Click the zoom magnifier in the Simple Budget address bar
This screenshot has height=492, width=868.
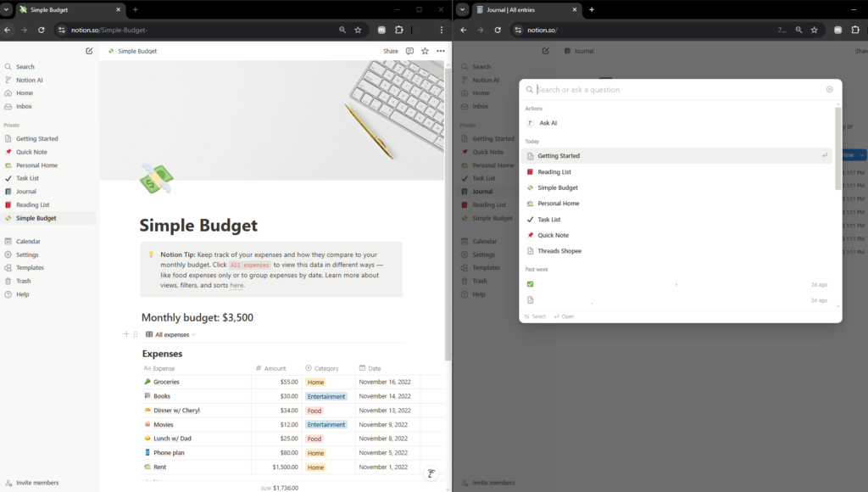pyautogui.click(x=342, y=30)
